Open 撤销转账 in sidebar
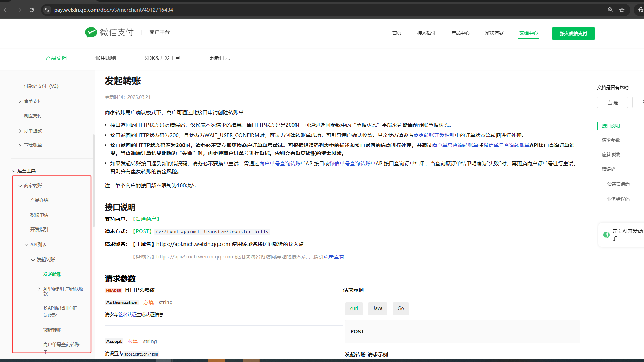This screenshot has width=644, height=362. click(x=52, y=330)
